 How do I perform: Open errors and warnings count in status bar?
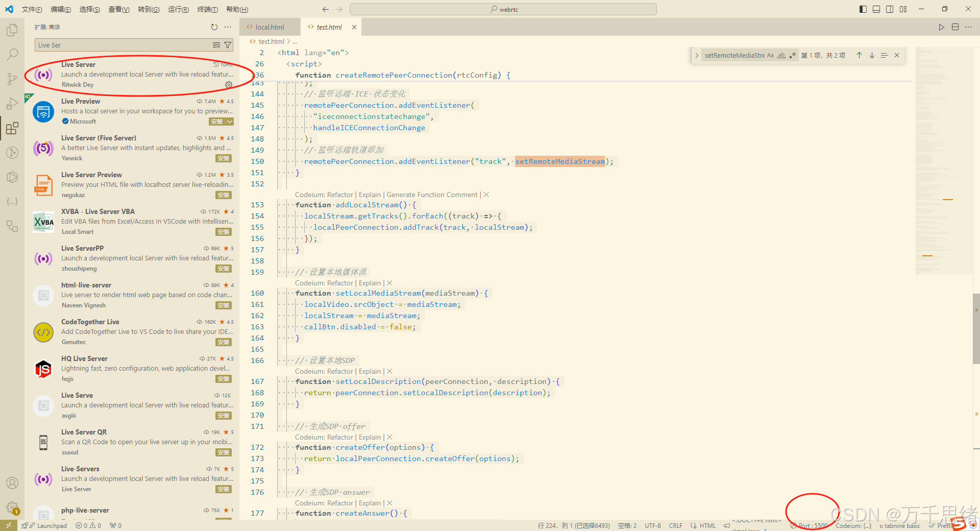tap(88, 525)
